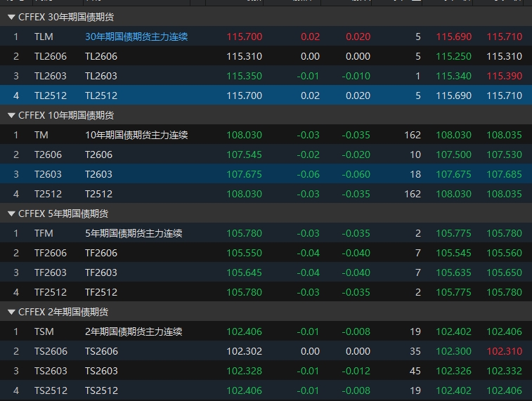This screenshot has width=532, height=401.
Task: Click T2606 volume value 10
Action: coord(415,155)
